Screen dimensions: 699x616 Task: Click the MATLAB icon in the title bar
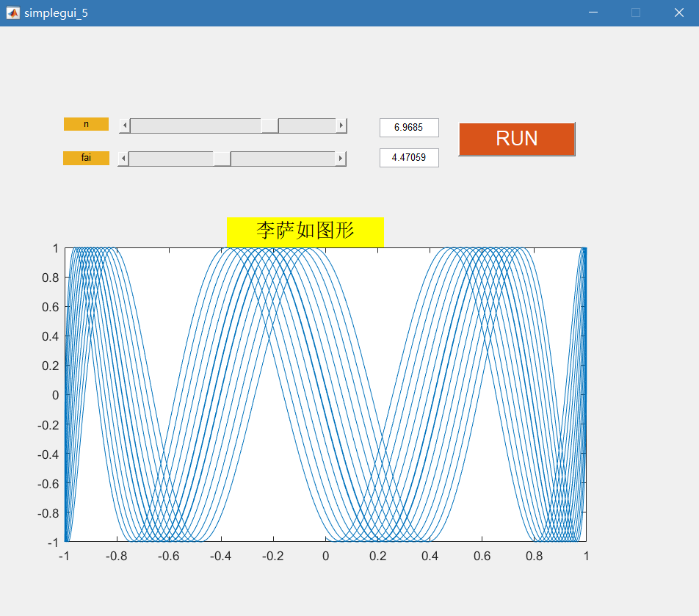point(12,13)
